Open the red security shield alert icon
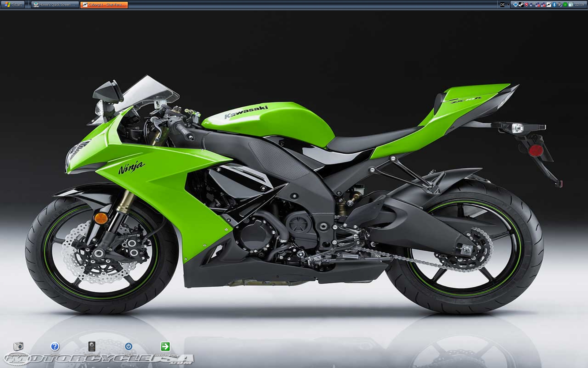Viewport: 588px width, 368px height. click(526, 5)
